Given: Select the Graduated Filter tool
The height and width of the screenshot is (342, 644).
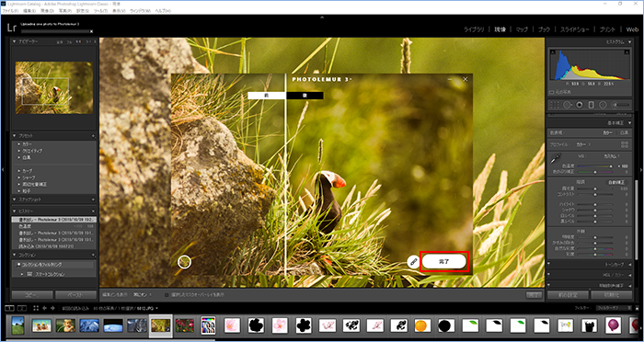Looking at the screenshot, I should [591, 105].
